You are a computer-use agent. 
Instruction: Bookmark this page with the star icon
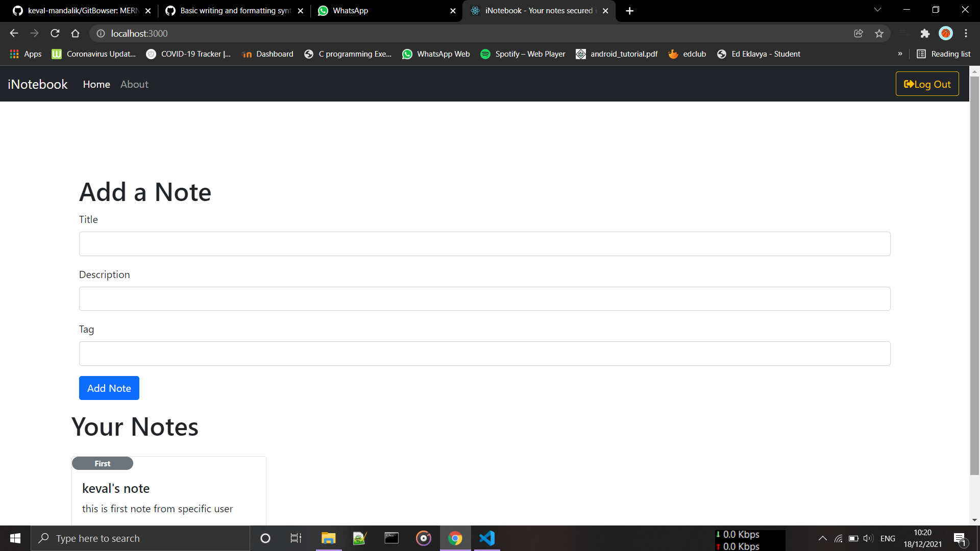click(x=879, y=33)
